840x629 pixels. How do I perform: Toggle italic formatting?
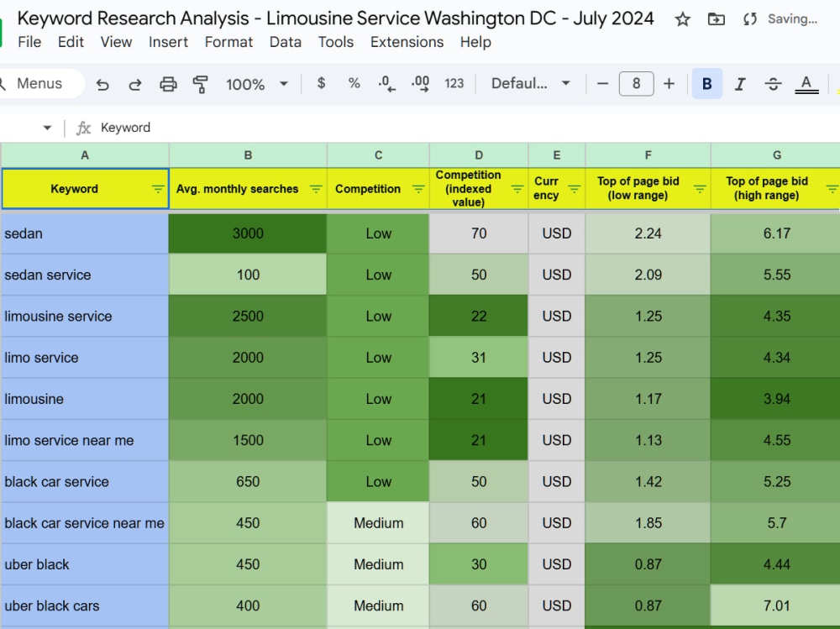click(x=740, y=84)
